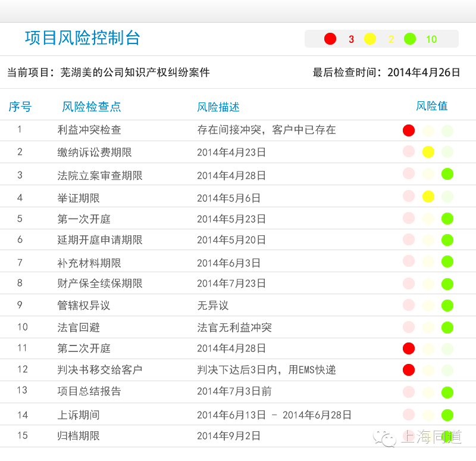Select 管辖权异议 checkpoint

(x=84, y=305)
